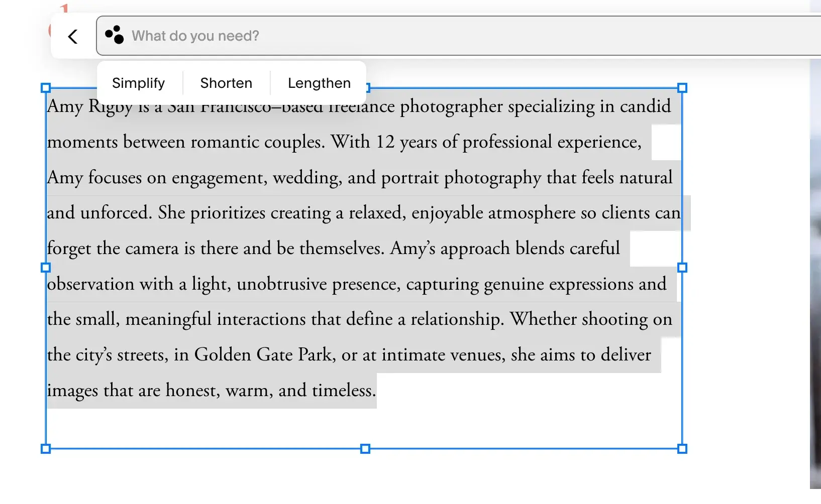The image size is (821, 504).
Task: Click the top-right corner resize handle
Action: (682, 87)
